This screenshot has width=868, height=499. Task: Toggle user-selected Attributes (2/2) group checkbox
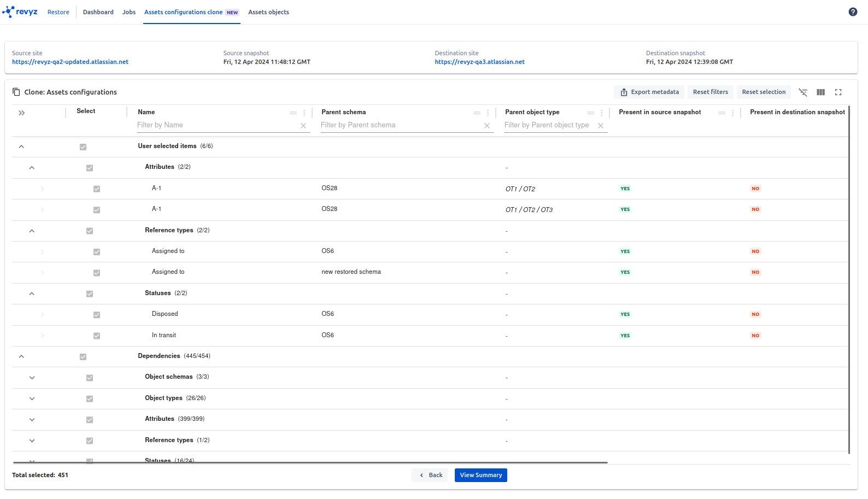(90, 168)
